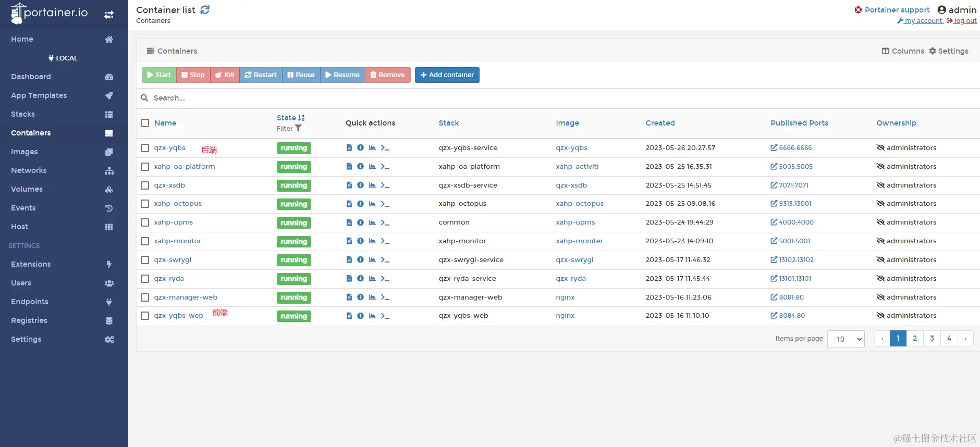The width and height of the screenshot is (980, 447).
Task: Click the Add container button
Action: click(447, 75)
